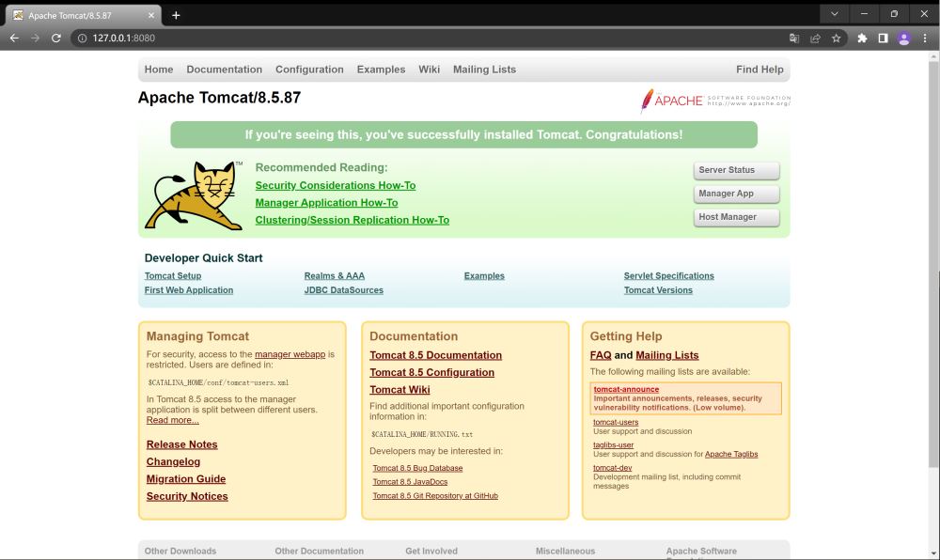940x560 pixels.
Task: Open Tomcat 8.5 Git Repository at GitHub
Action: (x=435, y=496)
